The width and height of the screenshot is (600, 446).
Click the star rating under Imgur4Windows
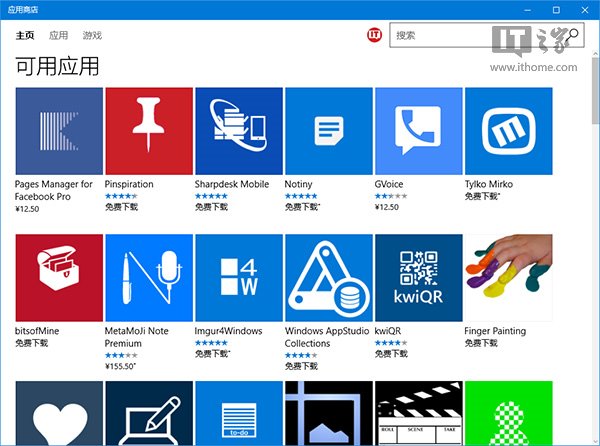click(211, 343)
